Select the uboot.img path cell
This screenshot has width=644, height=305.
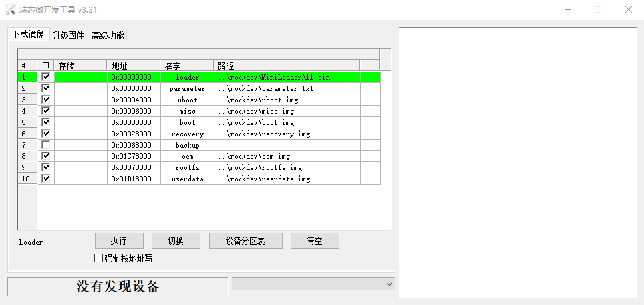point(287,100)
